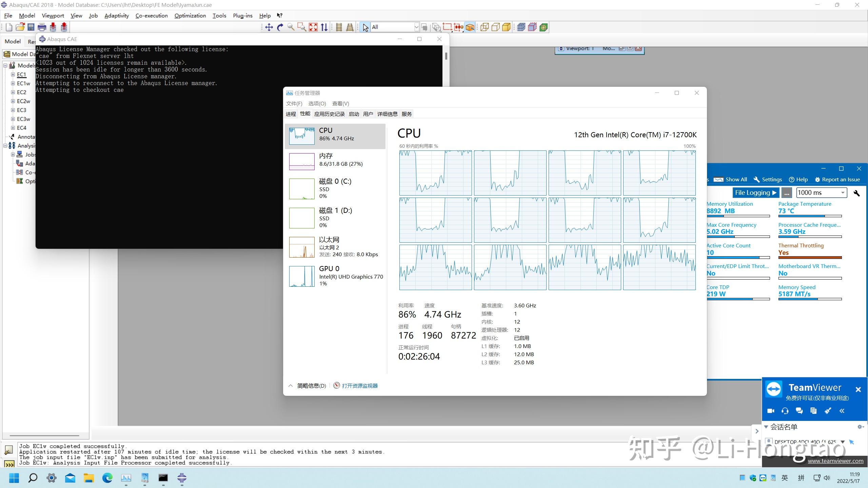The image size is (868, 488).
Task: Click the Print icon in Abaqus toolbar
Action: (42, 27)
